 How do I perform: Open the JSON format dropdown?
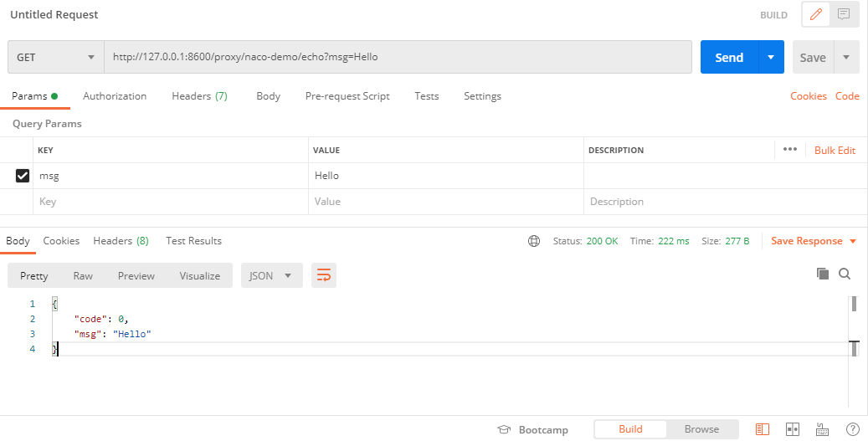click(x=271, y=275)
